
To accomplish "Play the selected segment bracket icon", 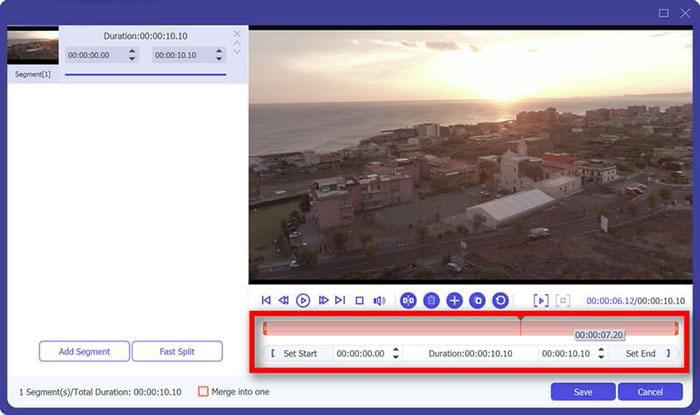I will coord(540,300).
